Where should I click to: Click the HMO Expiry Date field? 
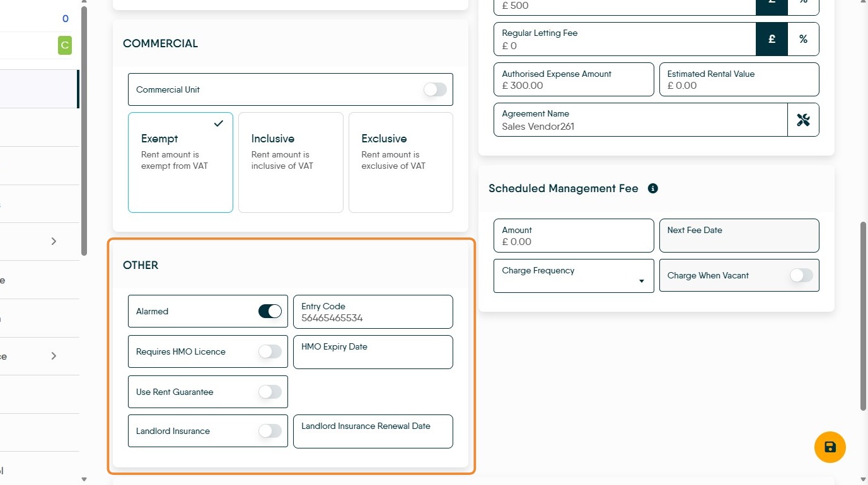coord(373,352)
